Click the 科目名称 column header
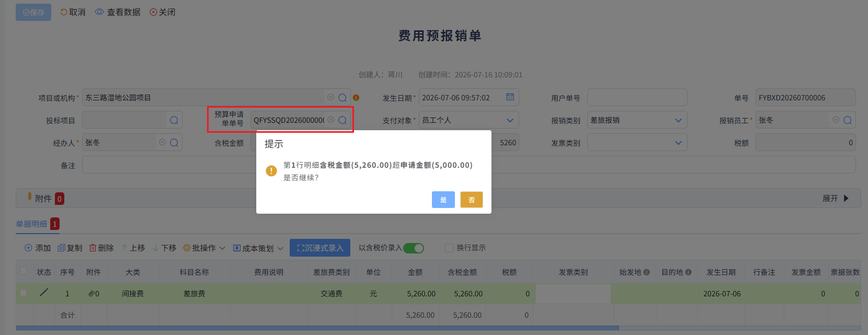Screen dimensions: 868x335 pyautogui.click(x=194, y=272)
